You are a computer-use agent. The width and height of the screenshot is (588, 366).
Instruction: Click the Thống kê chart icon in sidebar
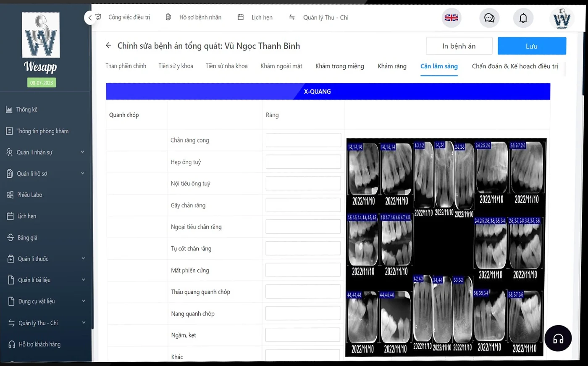click(9, 110)
